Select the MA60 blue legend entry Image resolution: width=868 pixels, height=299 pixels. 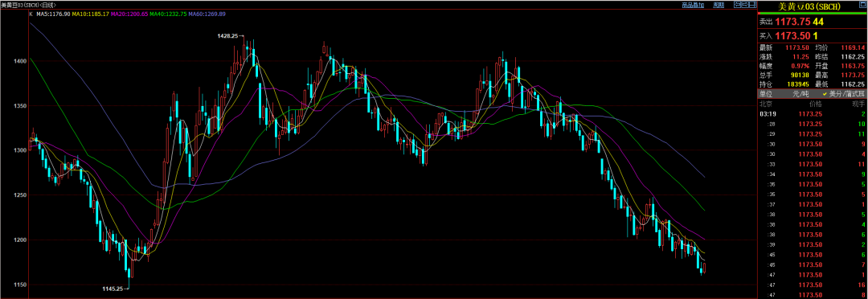coord(207,14)
